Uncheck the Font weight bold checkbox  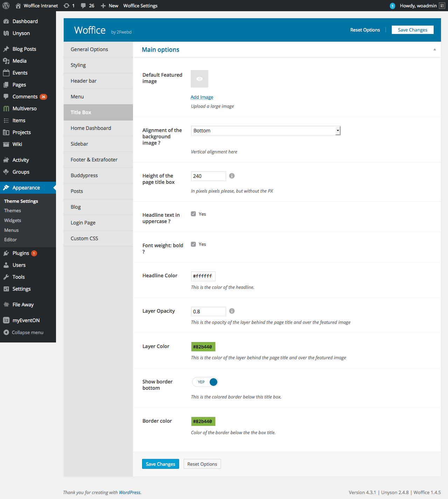(193, 244)
